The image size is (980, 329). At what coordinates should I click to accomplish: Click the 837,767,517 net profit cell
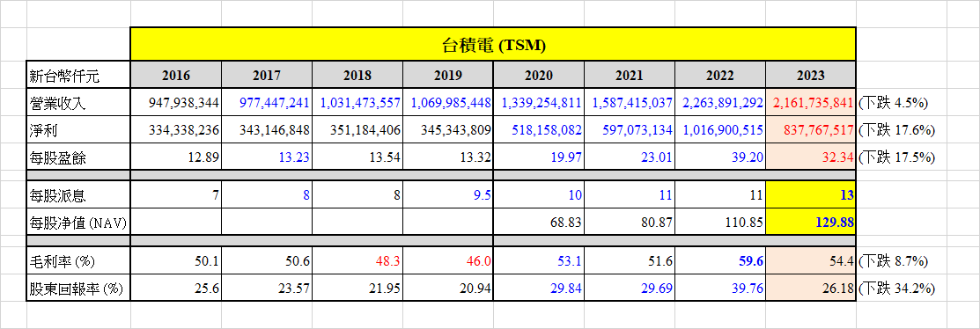(x=810, y=130)
